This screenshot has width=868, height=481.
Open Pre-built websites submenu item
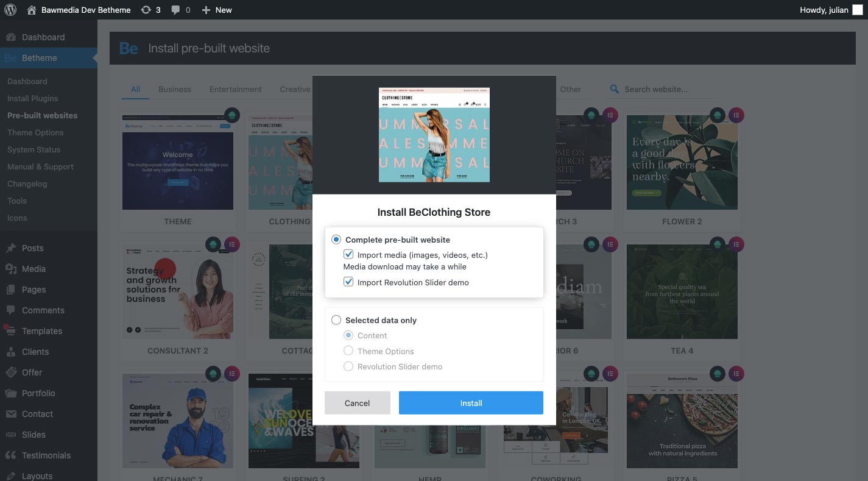[x=42, y=115]
